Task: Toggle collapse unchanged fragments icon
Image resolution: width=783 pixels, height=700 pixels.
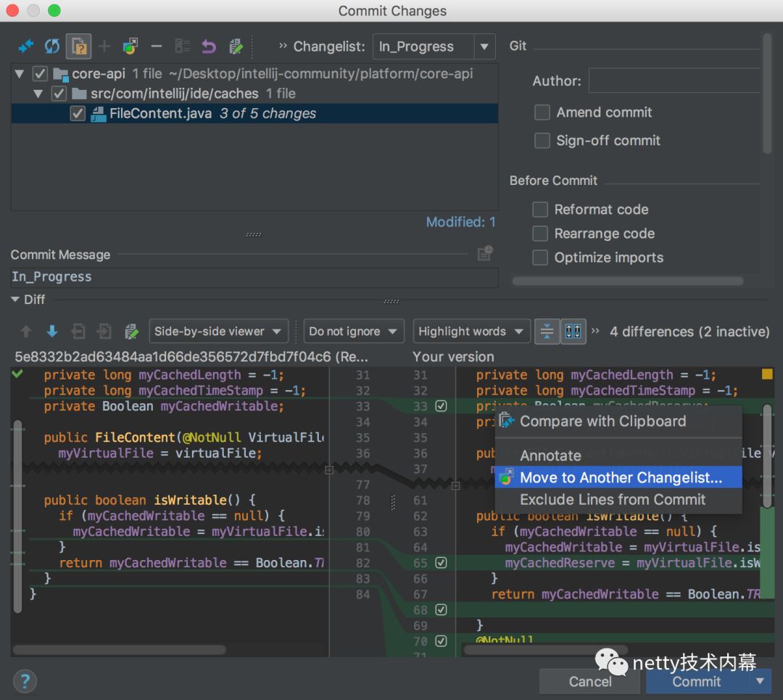Action: click(x=547, y=332)
